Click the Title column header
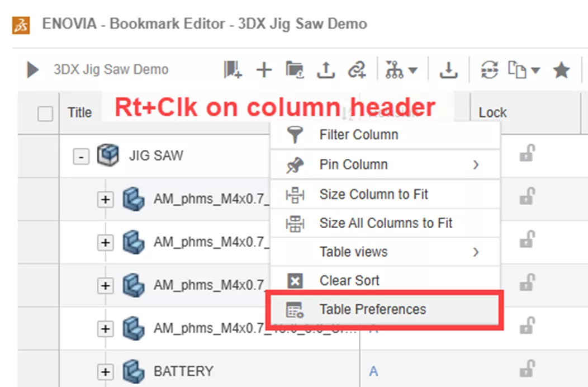Image resolution: width=588 pixels, height=387 pixels. (79, 112)
